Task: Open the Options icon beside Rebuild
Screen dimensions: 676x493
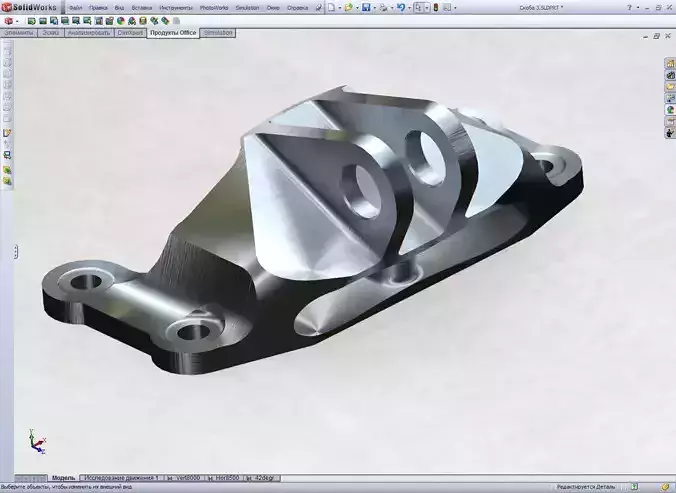Action: 447,7
